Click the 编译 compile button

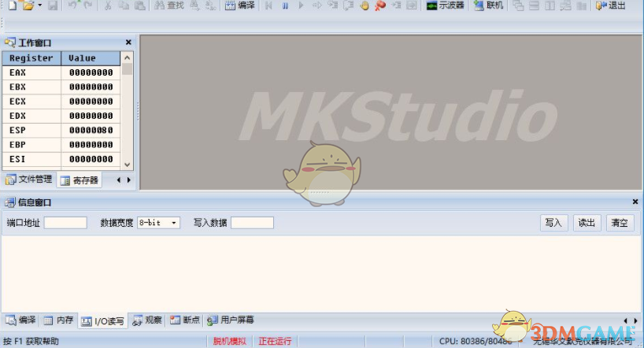coord(240,6)
